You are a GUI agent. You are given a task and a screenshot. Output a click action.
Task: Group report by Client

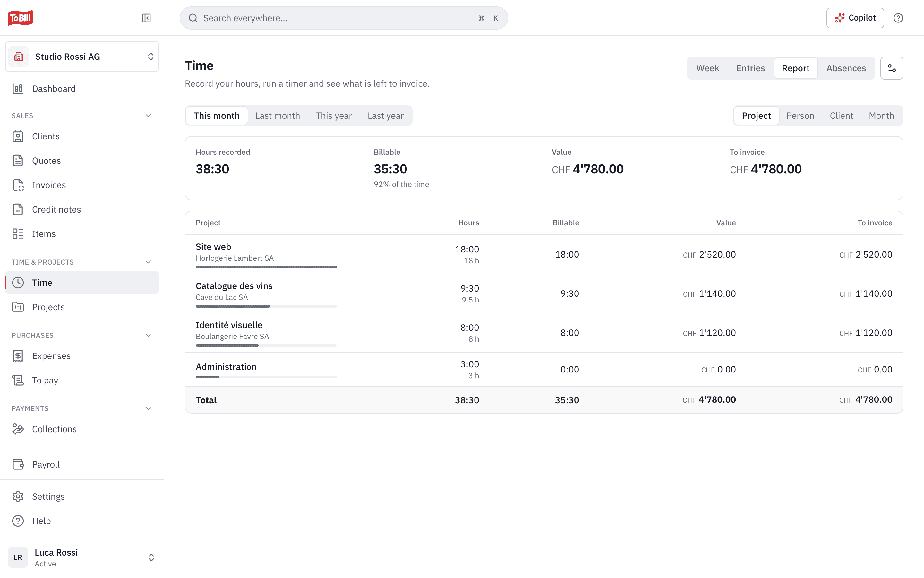[x=841, y=116]
